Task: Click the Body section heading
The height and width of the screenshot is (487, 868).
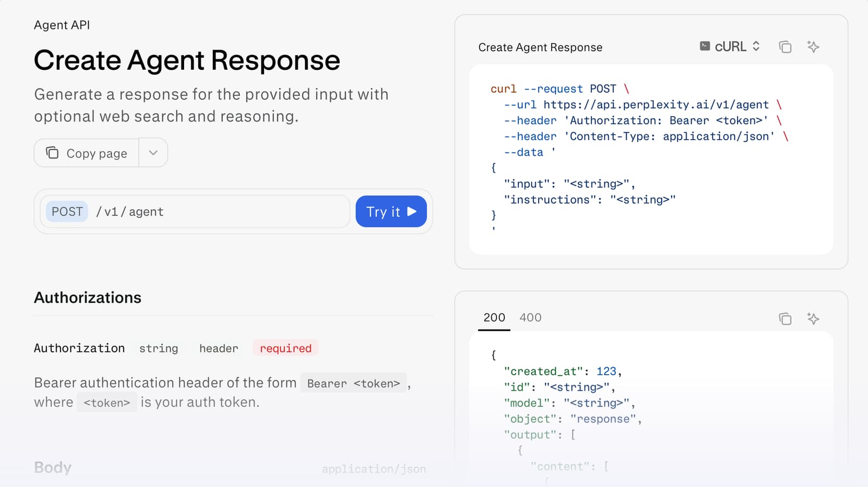Action: click(53, 467)
